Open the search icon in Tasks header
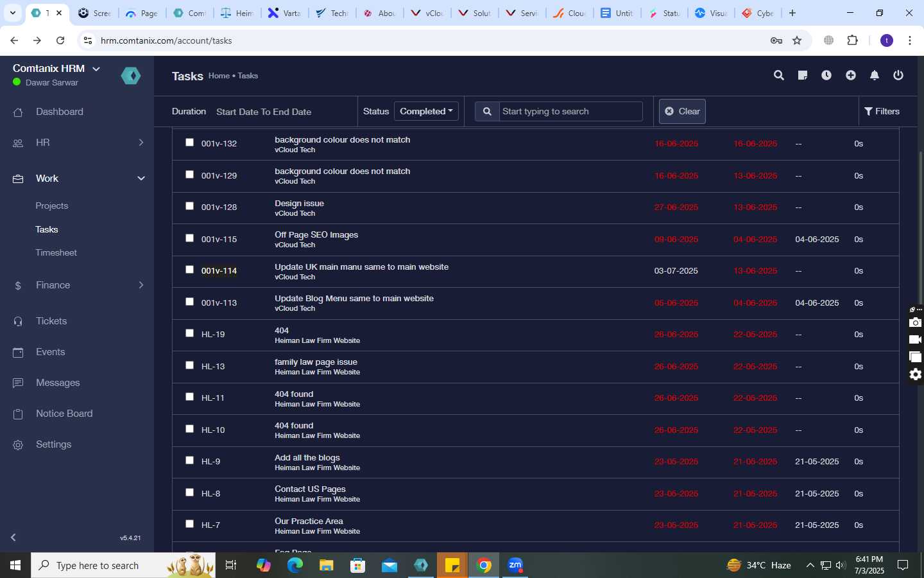Viewport: 924px width, 578px height. pos(779,75)
